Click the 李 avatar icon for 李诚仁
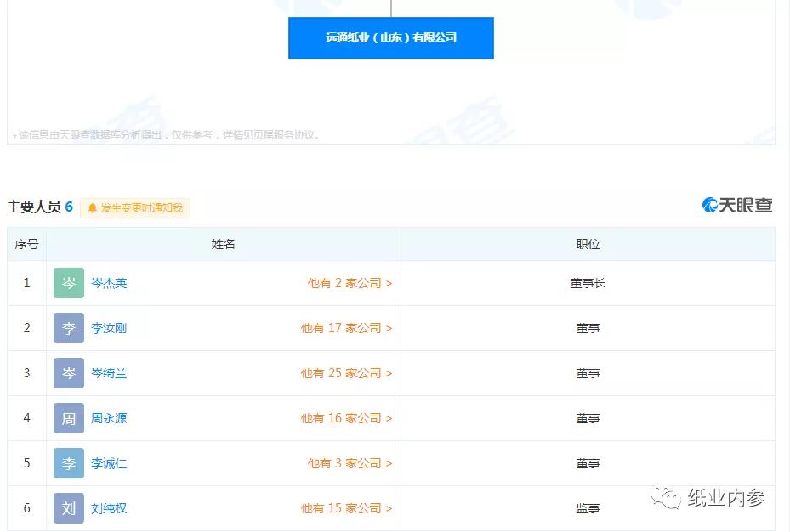Viewport: 790px width, 532px height. (69, 463)
